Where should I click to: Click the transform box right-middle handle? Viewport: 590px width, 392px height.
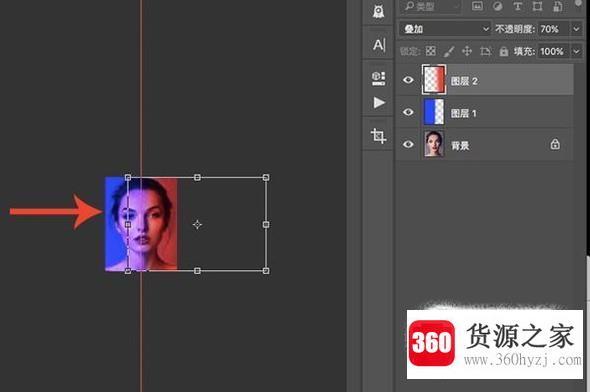pyautogui.click(x=266, y=225)
